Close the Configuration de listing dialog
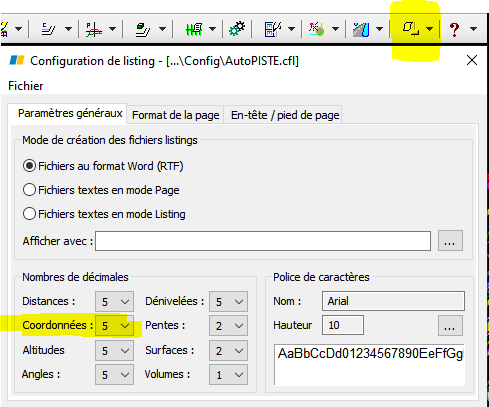489x407 pixels. 472,60
